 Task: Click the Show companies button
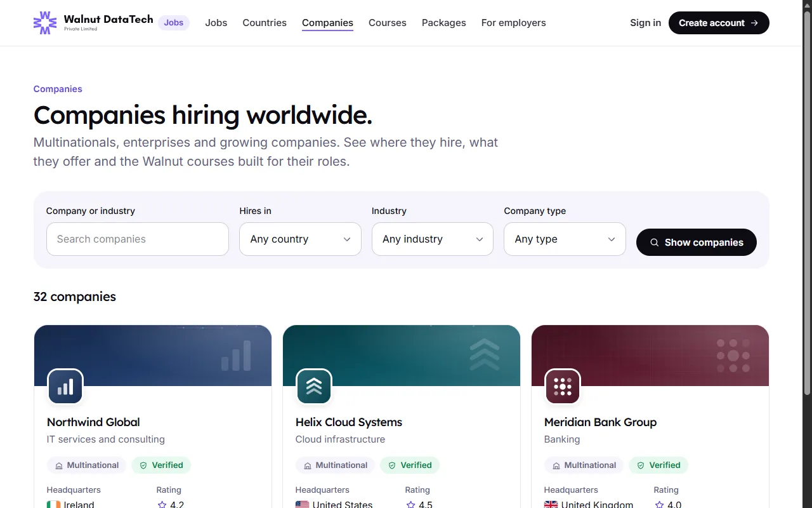click(697, 243)
